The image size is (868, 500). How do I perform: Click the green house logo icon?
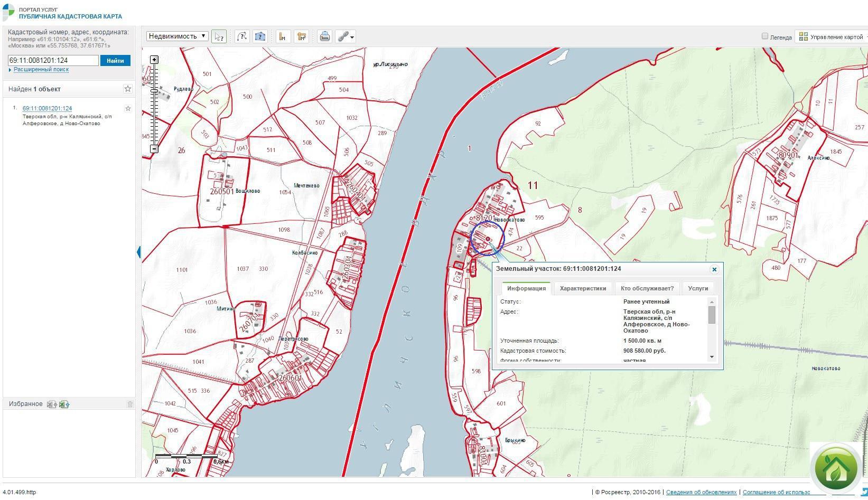point(836,468)
